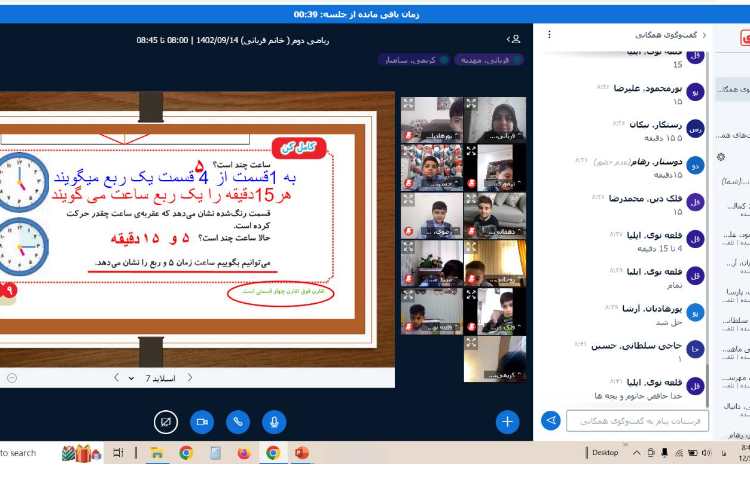Open PowerPoint from the taskbar
Screen dimensions: 750x480
pyautogui.click(x=302, y=453)
